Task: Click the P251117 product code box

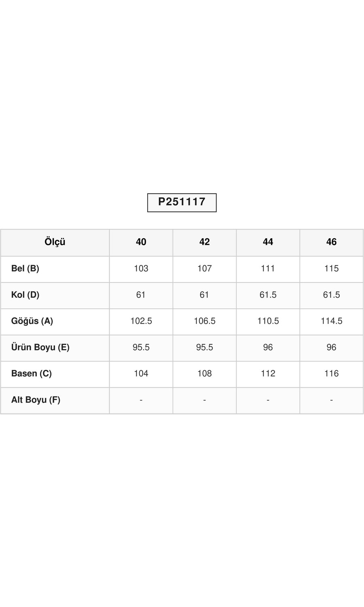Action: 182,202
